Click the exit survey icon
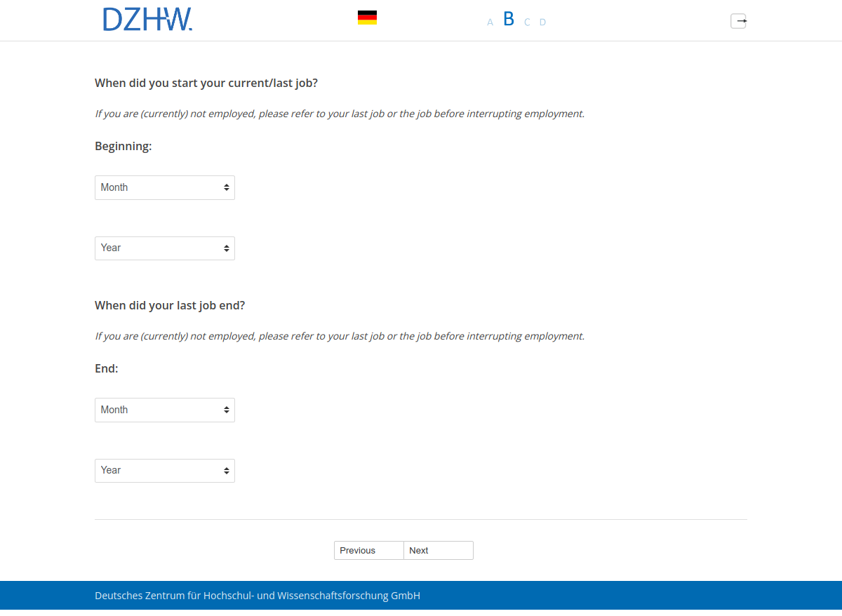The image size is (842, 616). pos(738,21)
